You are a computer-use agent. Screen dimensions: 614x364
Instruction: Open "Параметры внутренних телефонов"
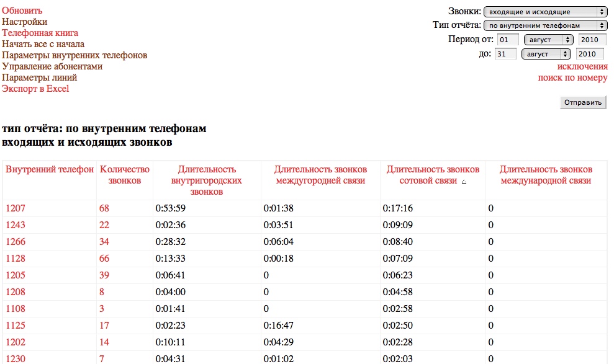(74, 55)
